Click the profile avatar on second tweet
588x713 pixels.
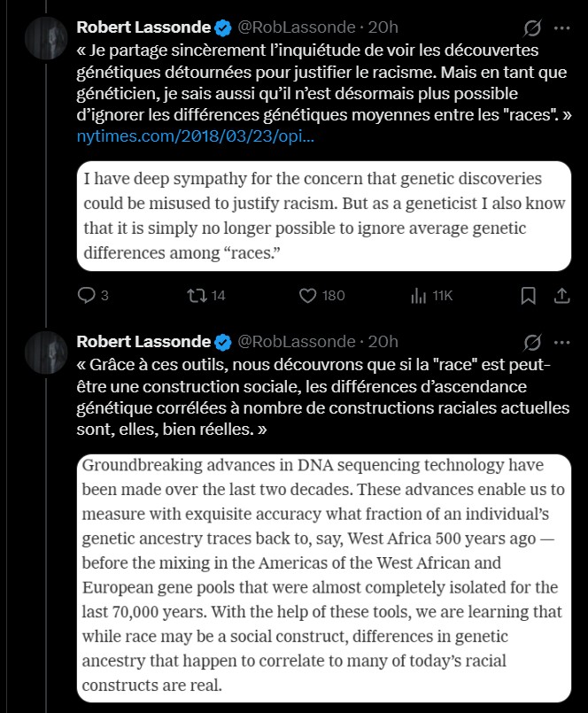46,353
